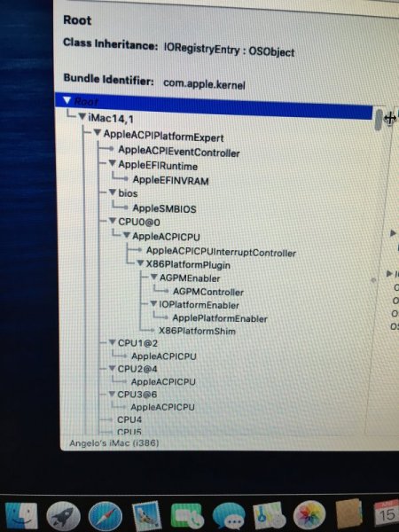Open Photos colorful flower icon in Dock
The height and width of the screenshot is (532, 399).
(309, 516)
